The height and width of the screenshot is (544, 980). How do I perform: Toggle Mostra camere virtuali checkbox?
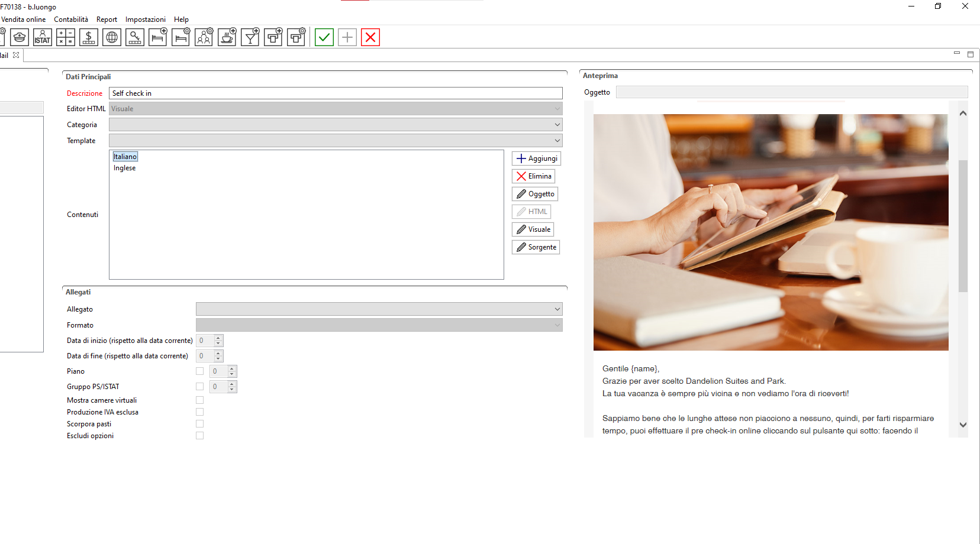[x=200, y=400]
